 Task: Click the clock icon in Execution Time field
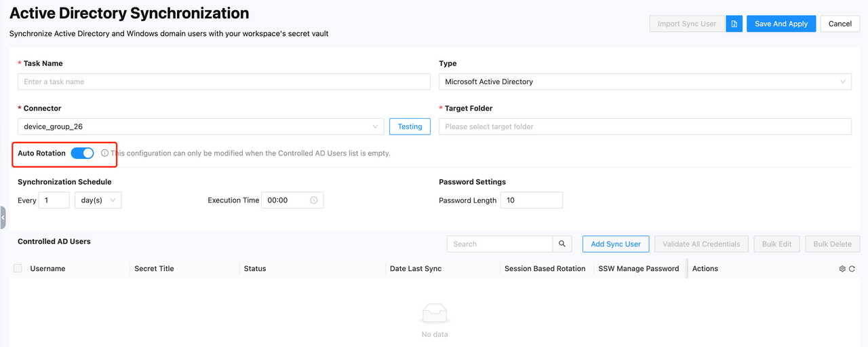click(x=314, y=200)
